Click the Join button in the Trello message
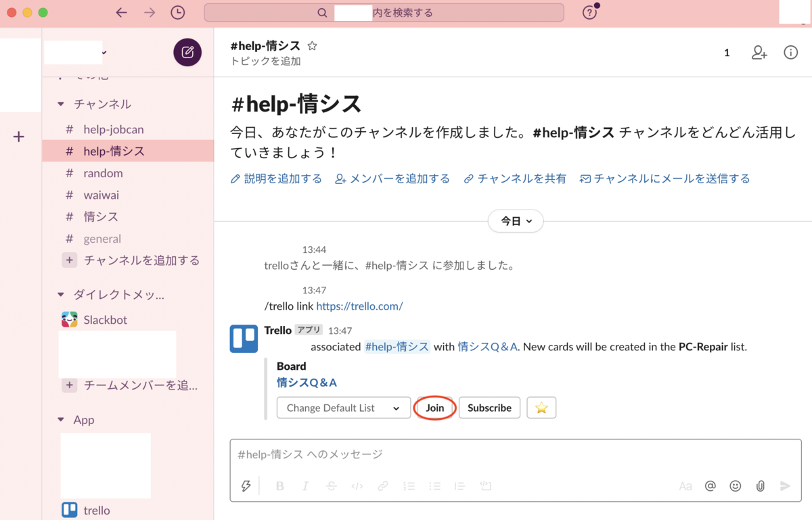812x520 pixels. (x=434, y=408)
